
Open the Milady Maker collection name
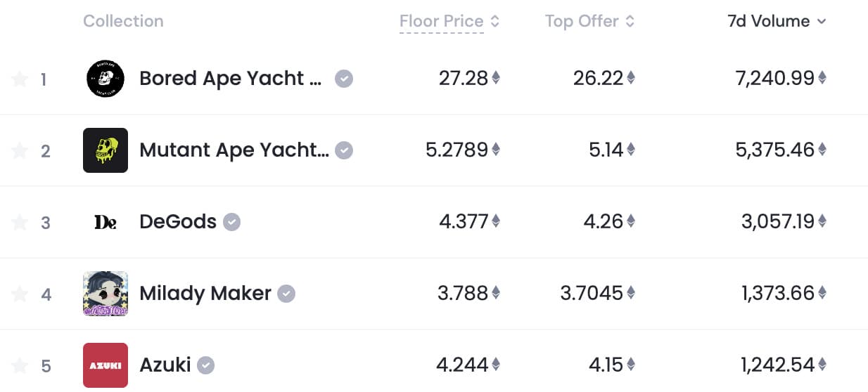205,294
